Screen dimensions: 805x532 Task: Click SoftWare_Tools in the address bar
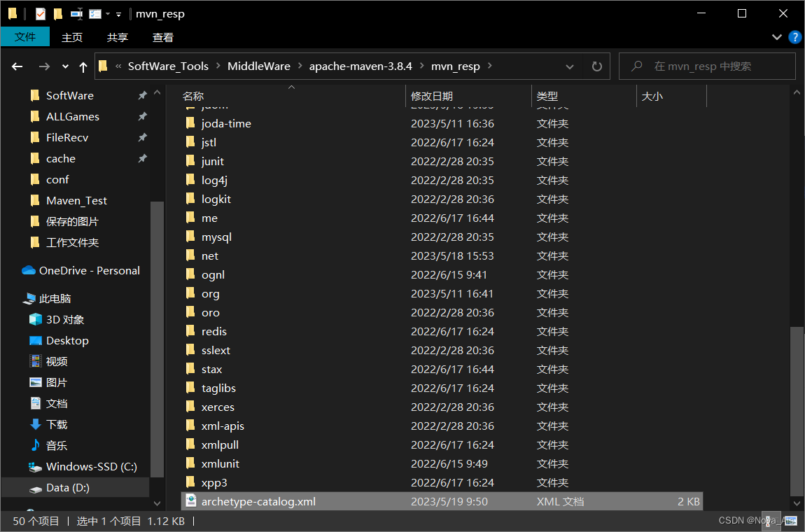[x=169, y=66]
